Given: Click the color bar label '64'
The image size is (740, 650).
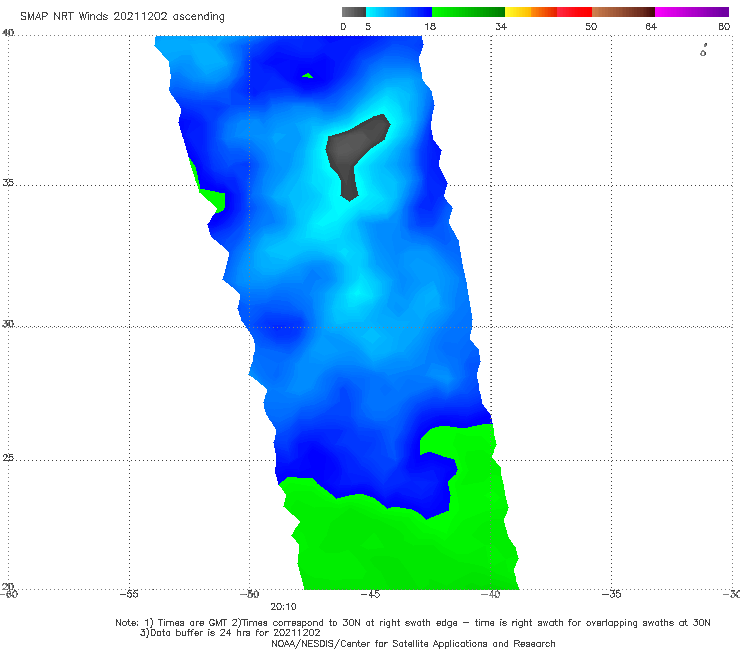Looking at the screenshot, I should (x=651, y=26).
